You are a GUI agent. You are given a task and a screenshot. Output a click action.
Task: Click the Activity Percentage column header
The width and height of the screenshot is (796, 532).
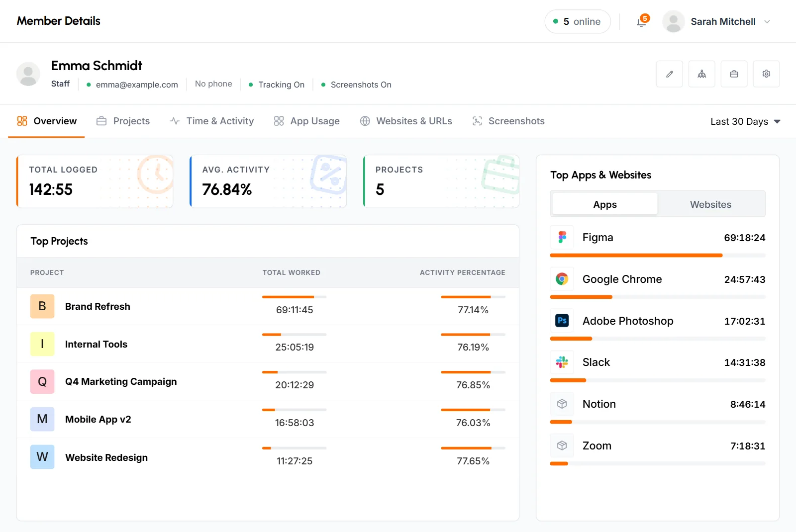[463, 272]
